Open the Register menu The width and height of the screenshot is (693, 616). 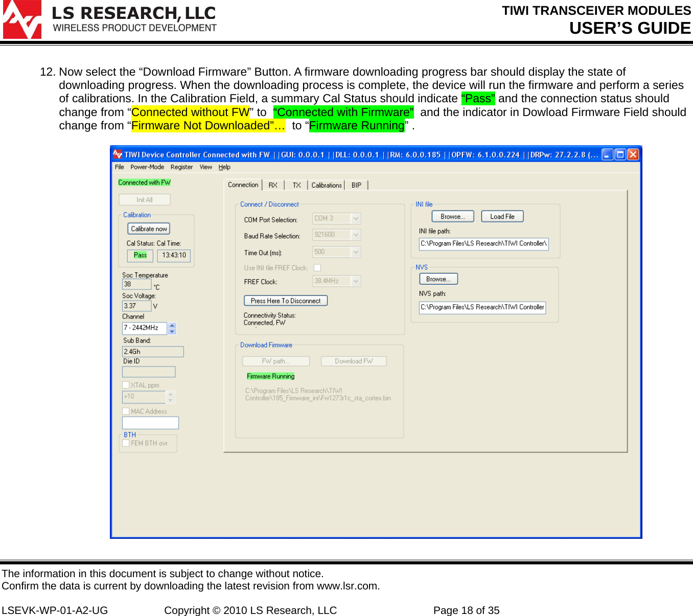tap(181, 167)
